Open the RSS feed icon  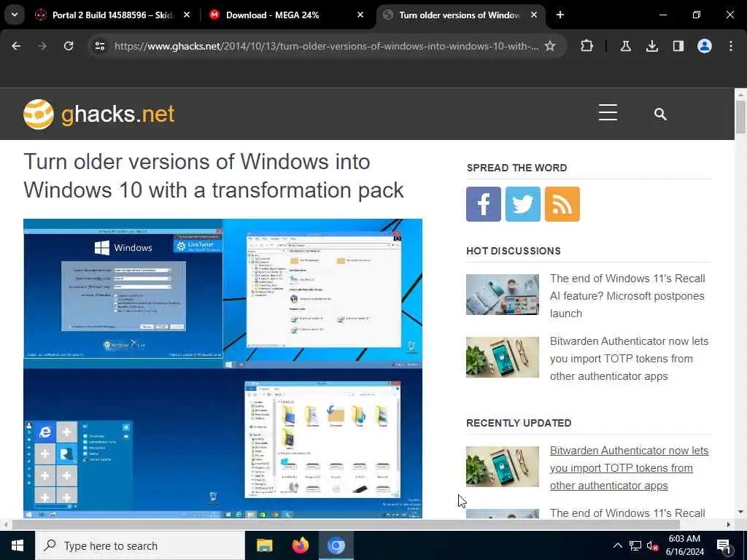562,204
